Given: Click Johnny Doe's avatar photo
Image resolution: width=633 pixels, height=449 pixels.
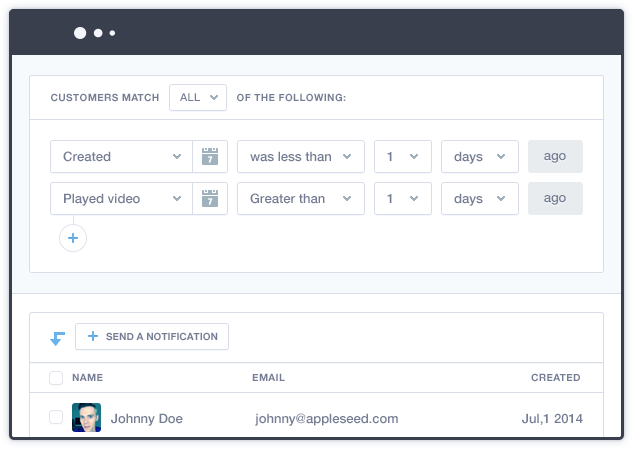Looking at the screenshot, I should pos(86,418).
